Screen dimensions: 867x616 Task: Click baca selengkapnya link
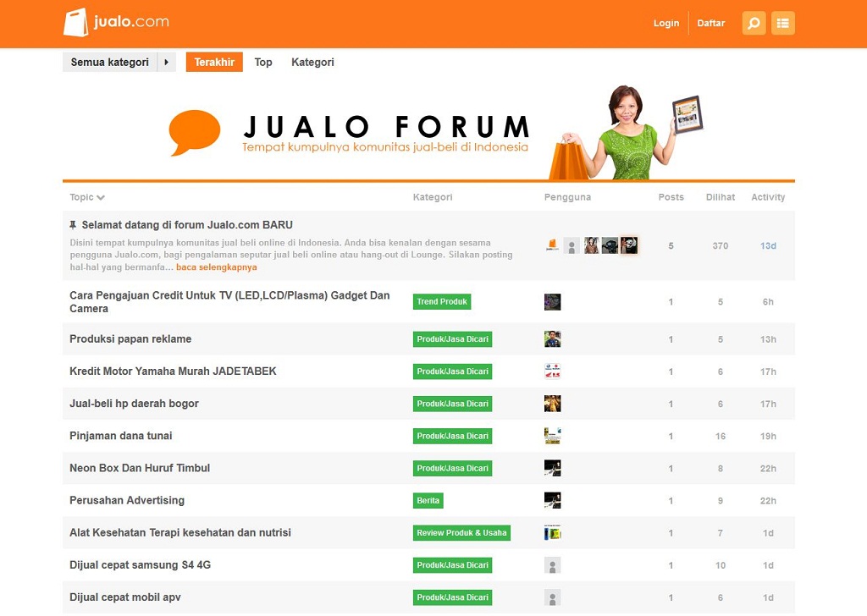[x=216, y=267]
